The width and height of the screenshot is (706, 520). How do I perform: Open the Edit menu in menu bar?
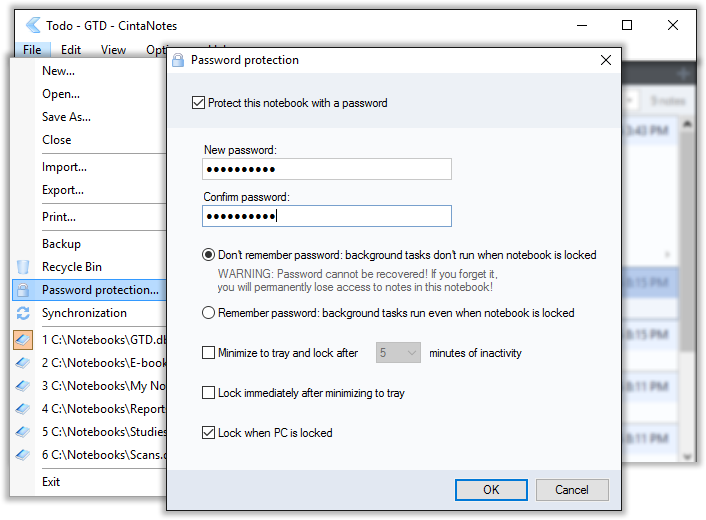pos(71,50)
